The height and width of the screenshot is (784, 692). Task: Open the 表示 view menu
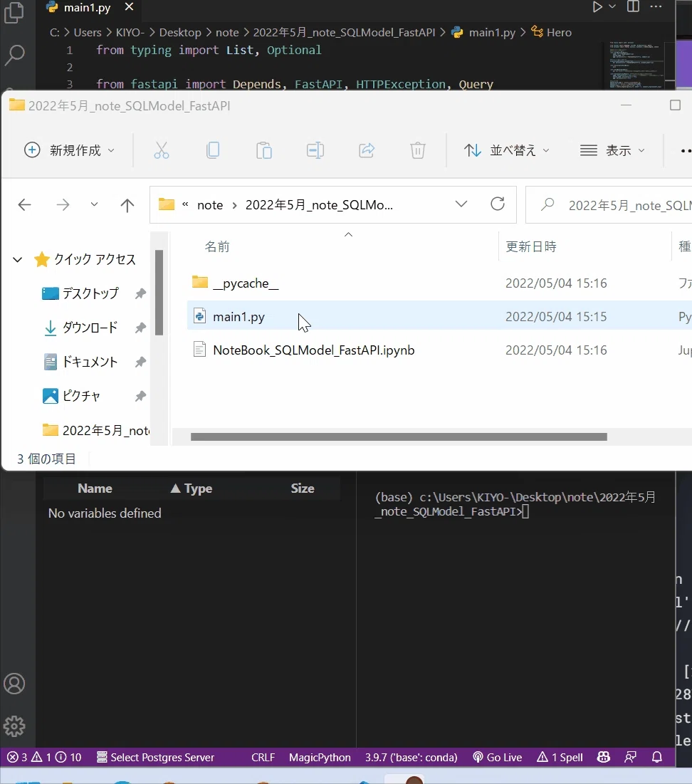point(612,150)
